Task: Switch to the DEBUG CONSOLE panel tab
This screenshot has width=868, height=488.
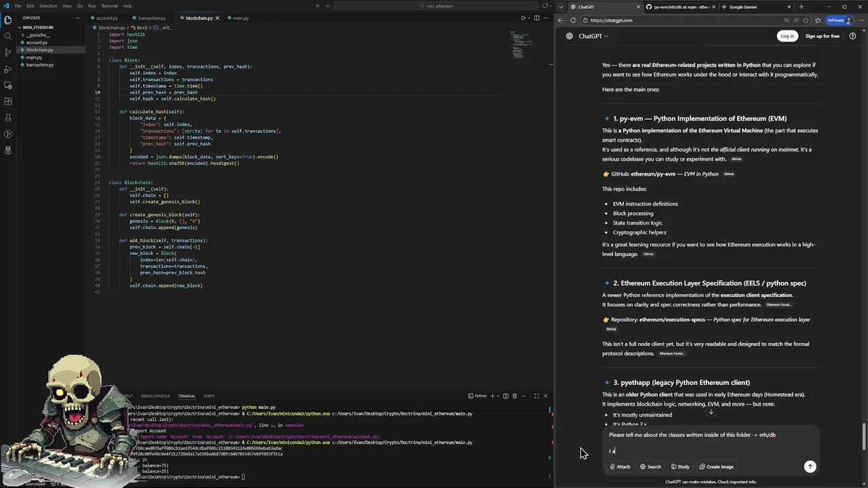Action: pos(155,396)
